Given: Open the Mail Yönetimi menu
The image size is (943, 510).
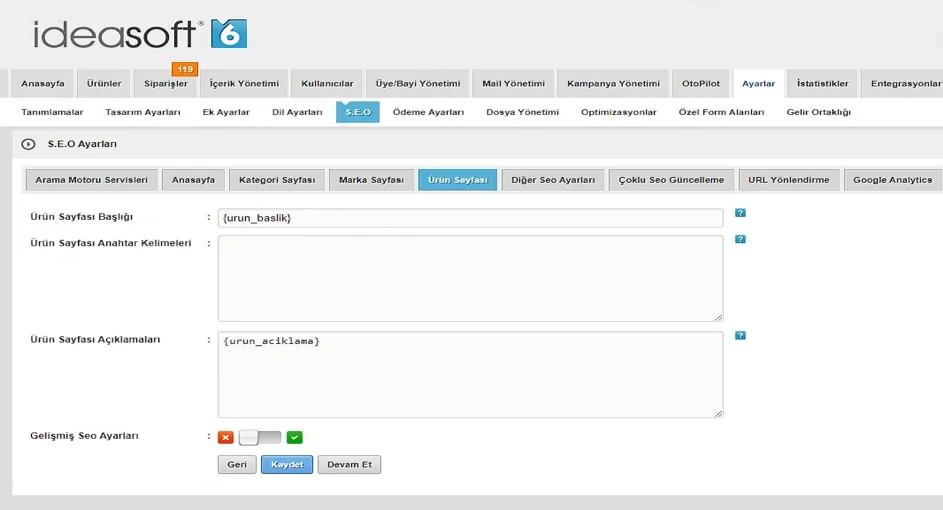Looking at the screenshot, I should 514,84.
